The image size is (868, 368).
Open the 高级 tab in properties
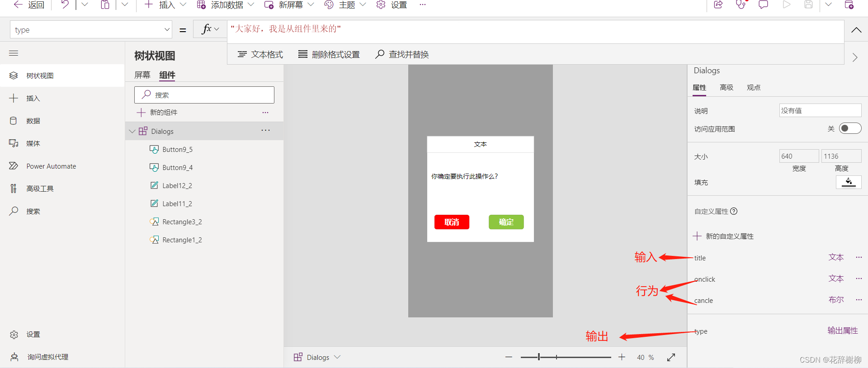(x=726, y=88)
